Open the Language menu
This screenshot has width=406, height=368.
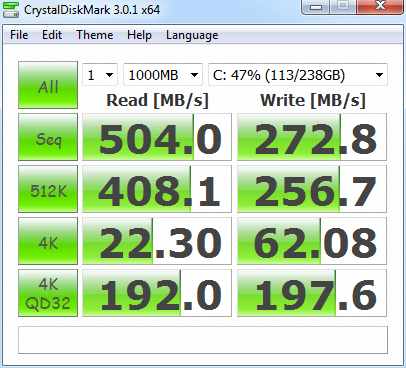(x=192, y=35)
